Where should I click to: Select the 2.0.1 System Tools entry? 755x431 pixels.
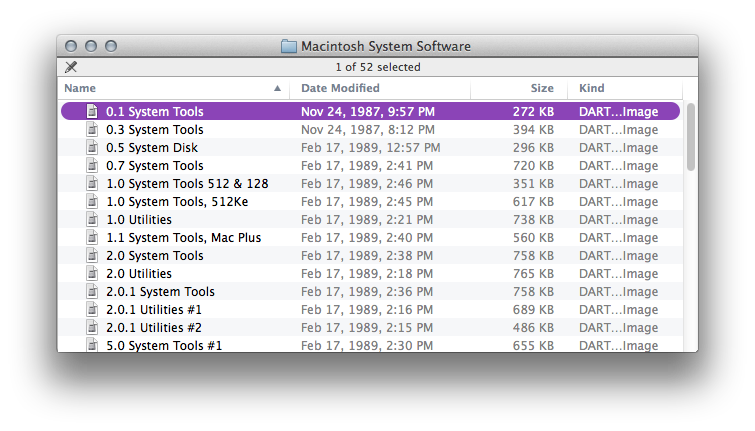click(160, 292)
